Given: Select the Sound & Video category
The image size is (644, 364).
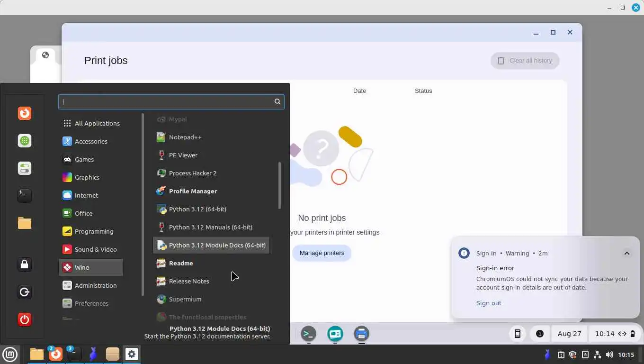Looking at the screenshot, I should (90, 249).
